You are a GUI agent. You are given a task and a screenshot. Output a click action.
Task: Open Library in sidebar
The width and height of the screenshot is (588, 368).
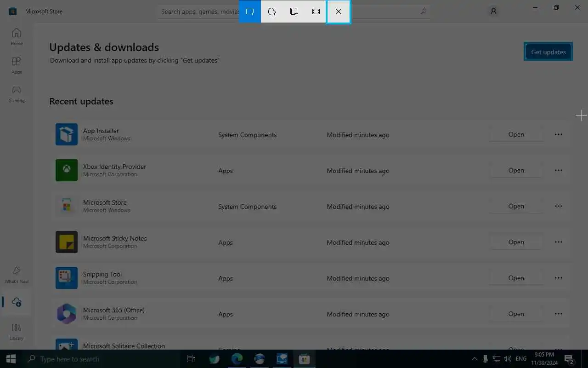(17, 331)
